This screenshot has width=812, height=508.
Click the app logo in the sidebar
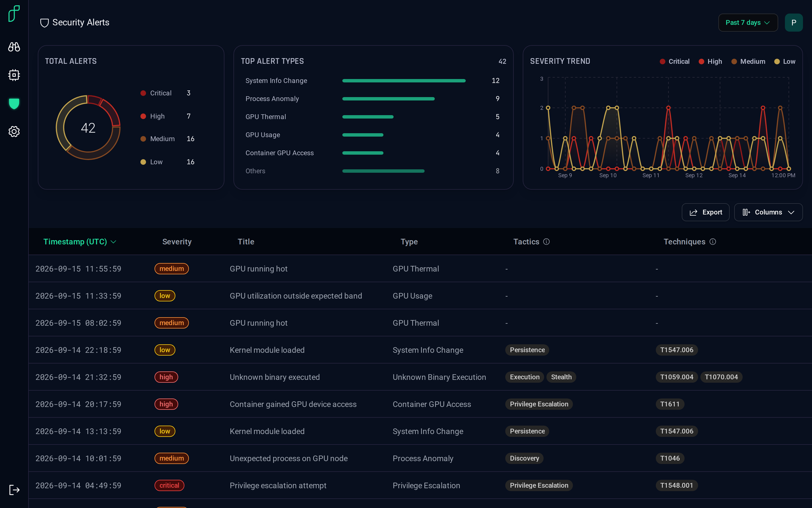pyautogui.click(x=14, y=14)
